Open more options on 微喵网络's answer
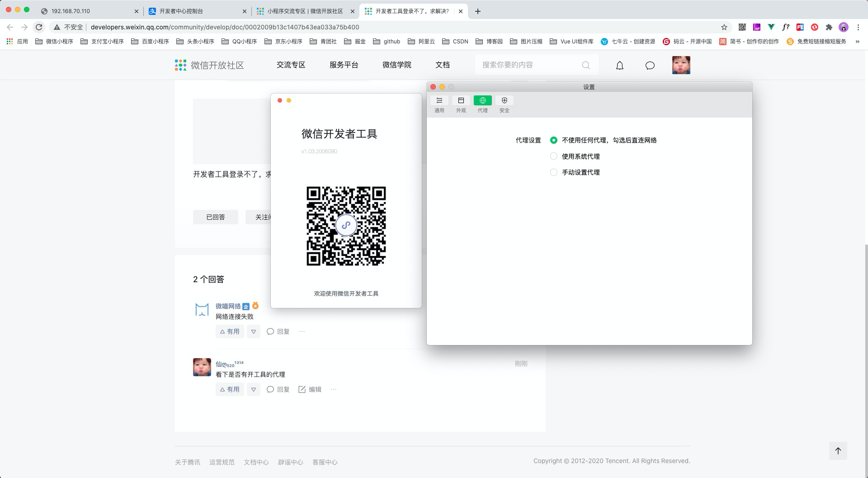Screen dimensions: 868x478 coord(302,331)
